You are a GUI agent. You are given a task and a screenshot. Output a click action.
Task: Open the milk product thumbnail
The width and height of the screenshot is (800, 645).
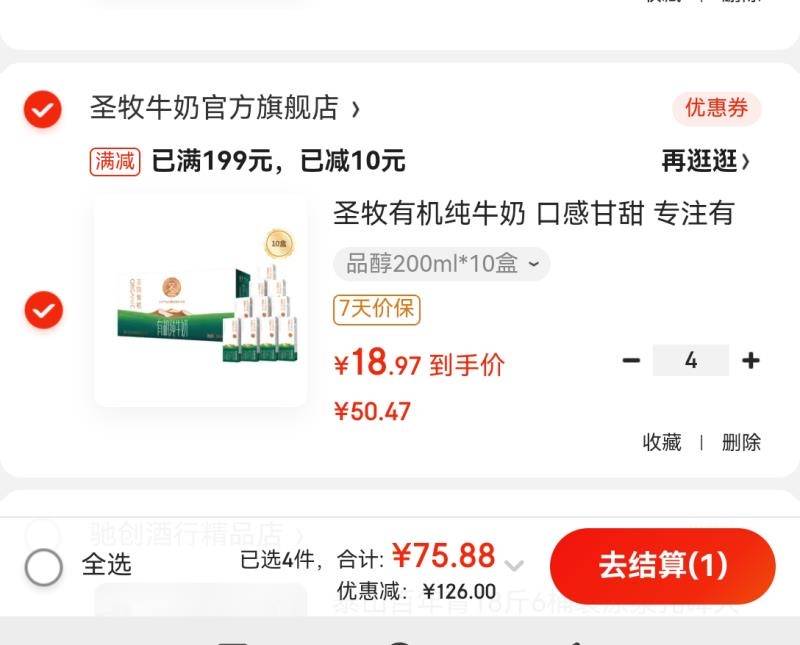201,301
